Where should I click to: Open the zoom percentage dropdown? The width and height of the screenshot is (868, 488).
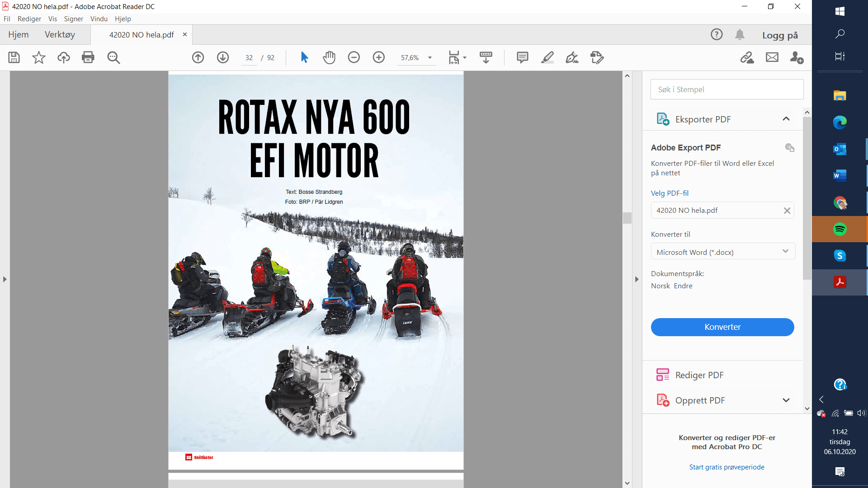[430, 58]
